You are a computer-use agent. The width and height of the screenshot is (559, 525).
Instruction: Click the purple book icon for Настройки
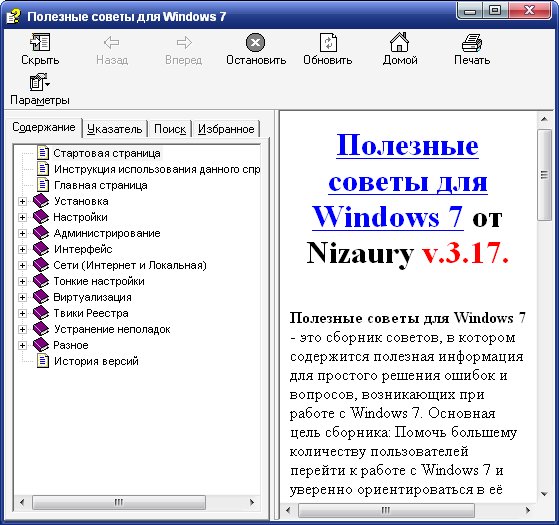[x=41, y=217]
